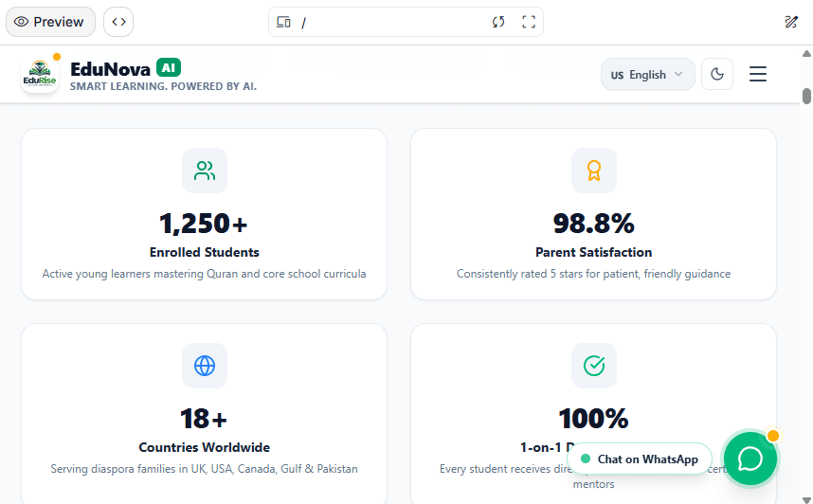Open the English language dropdown
Image resolution: width=813 pixels, height=504 pixels.
(647, 74)
